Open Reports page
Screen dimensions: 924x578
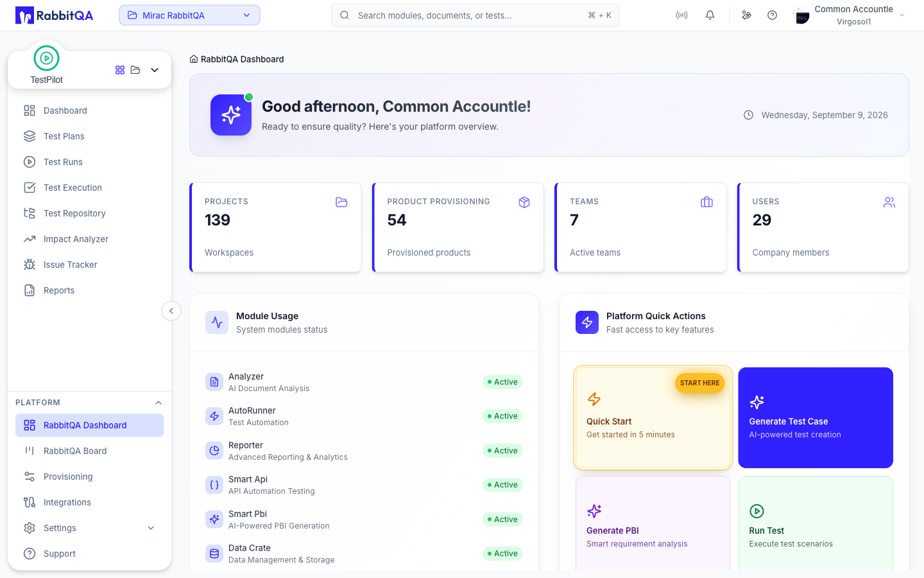[x=89, y=290]
